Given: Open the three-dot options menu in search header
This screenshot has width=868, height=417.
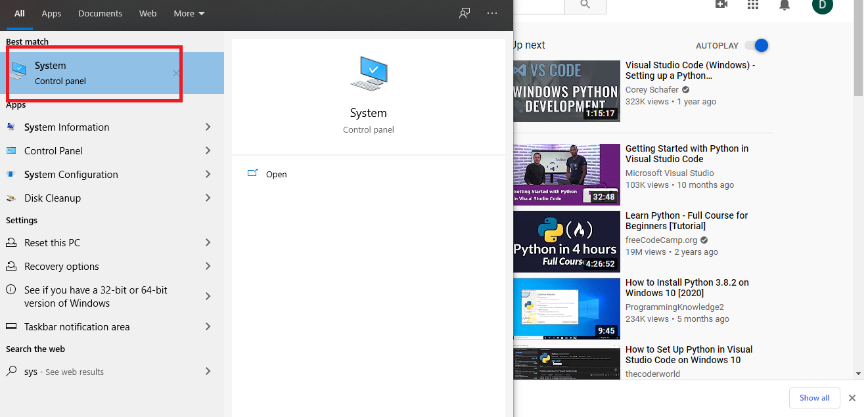Looking at the screenshot, I should (x=492, y=13).
